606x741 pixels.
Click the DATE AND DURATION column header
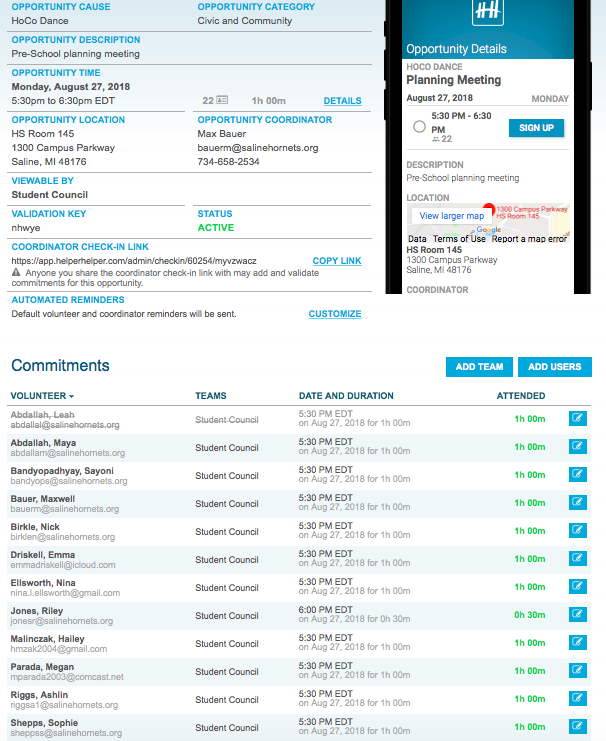point(346,396)
